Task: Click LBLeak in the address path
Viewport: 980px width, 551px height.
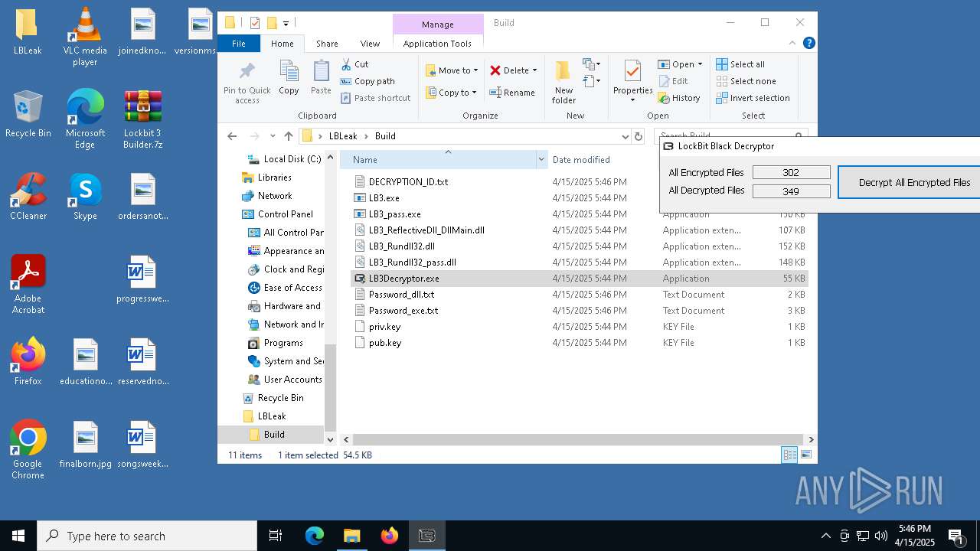Action: (x=342, y=136)
